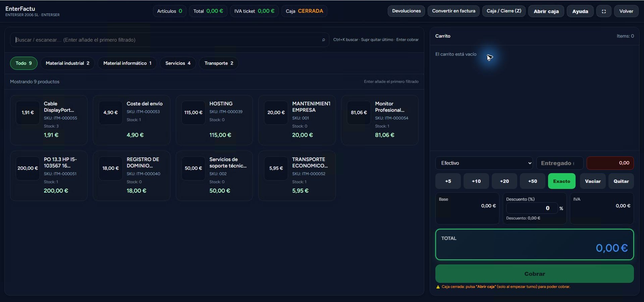Filter by Material informático category

(x=127, y=63)
